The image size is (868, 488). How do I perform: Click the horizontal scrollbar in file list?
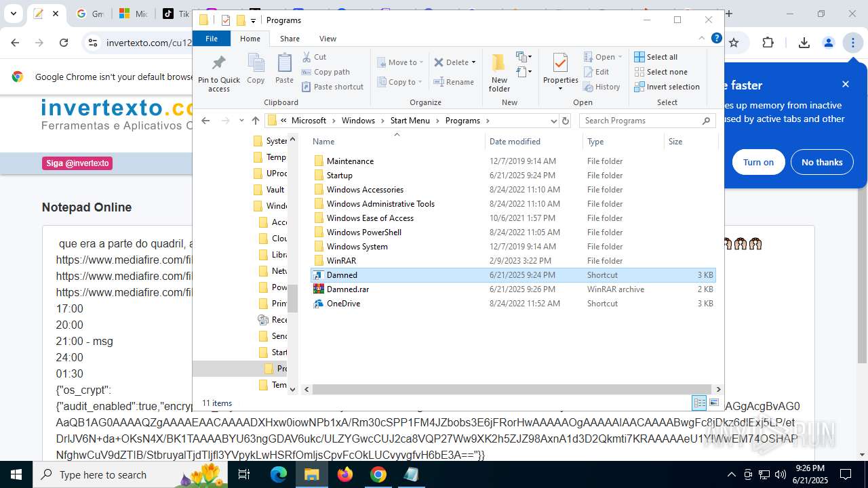(512, 389)
